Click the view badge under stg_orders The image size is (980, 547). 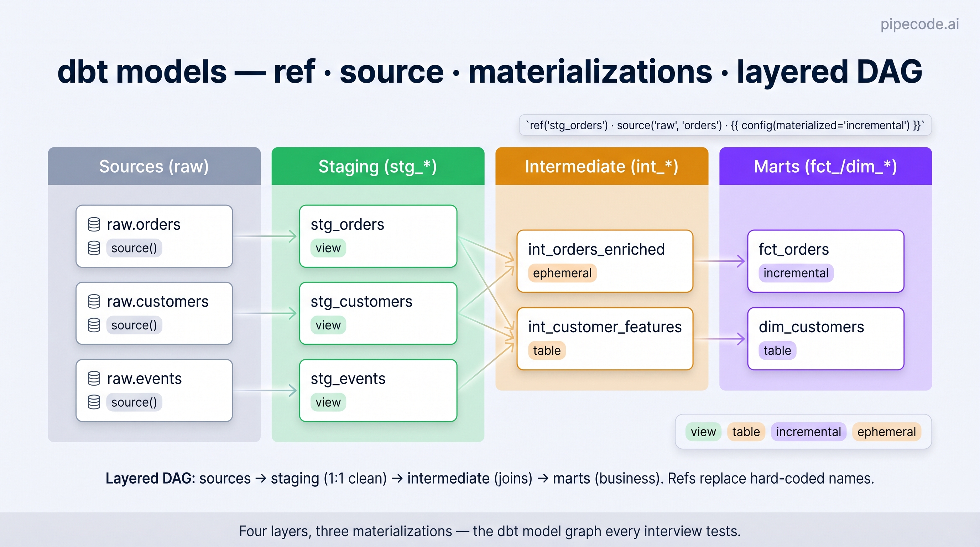pos(328,248)
